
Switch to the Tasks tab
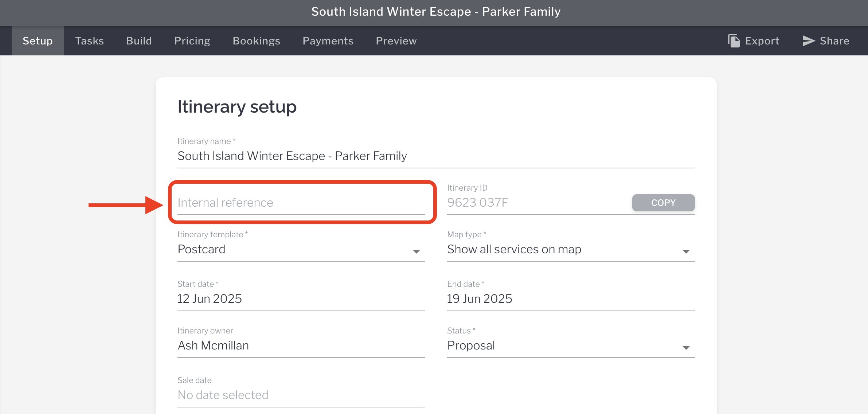click(89, 41)
